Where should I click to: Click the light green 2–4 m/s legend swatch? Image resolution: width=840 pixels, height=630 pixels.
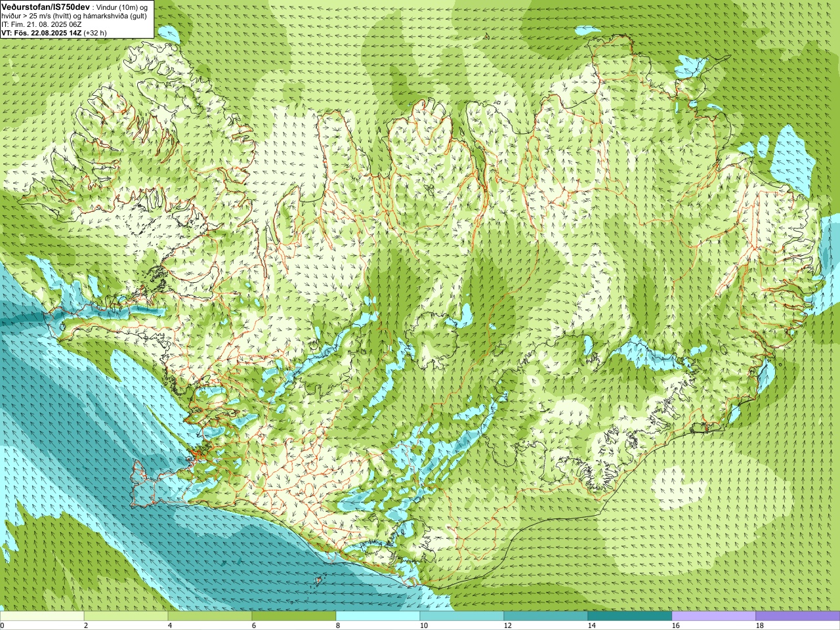(x=126, y=616)
